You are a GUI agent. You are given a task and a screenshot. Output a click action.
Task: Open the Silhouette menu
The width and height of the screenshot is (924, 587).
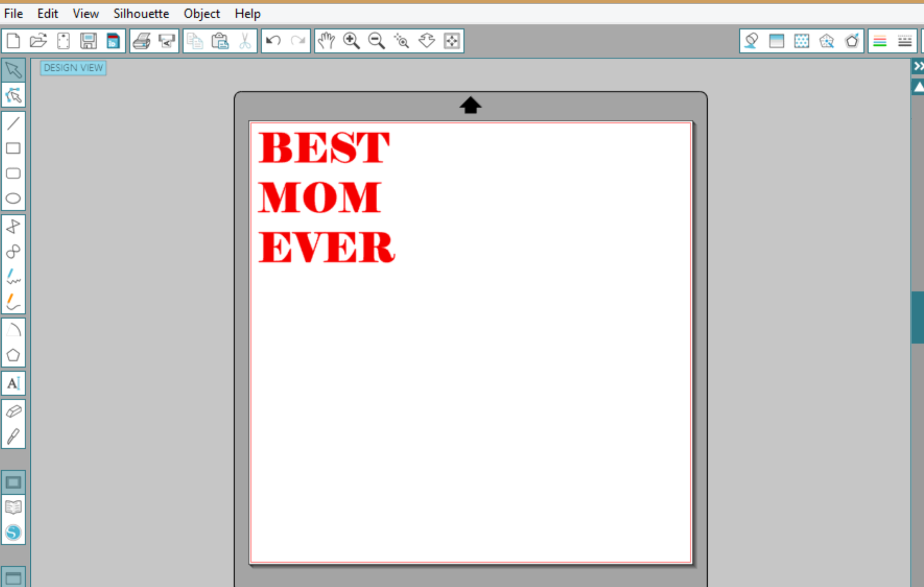141,14
